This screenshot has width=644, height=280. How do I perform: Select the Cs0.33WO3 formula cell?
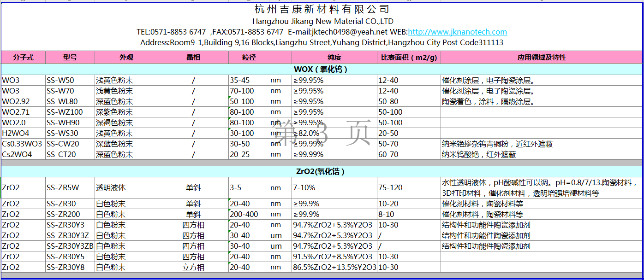[23, 144]
